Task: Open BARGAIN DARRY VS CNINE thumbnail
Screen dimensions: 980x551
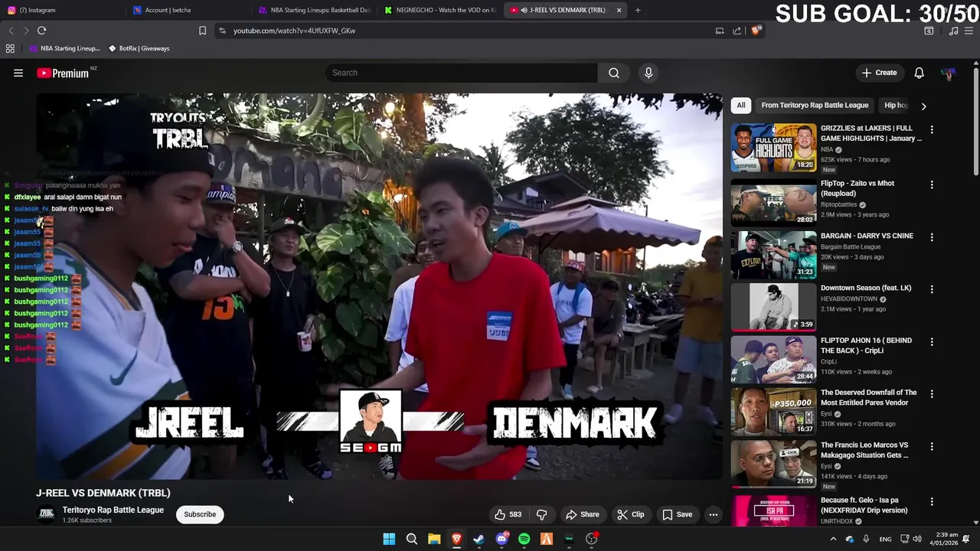Action: tap(773, 255)
